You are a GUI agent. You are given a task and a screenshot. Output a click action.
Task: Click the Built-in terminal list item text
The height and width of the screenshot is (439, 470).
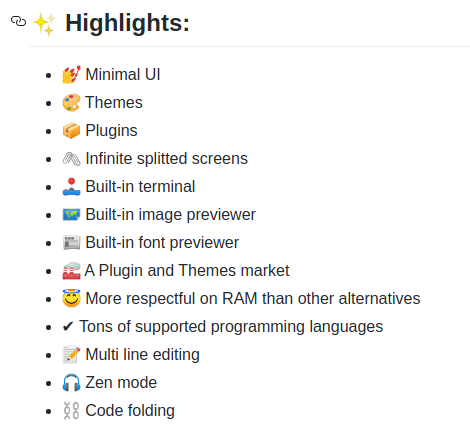[140, 186]
